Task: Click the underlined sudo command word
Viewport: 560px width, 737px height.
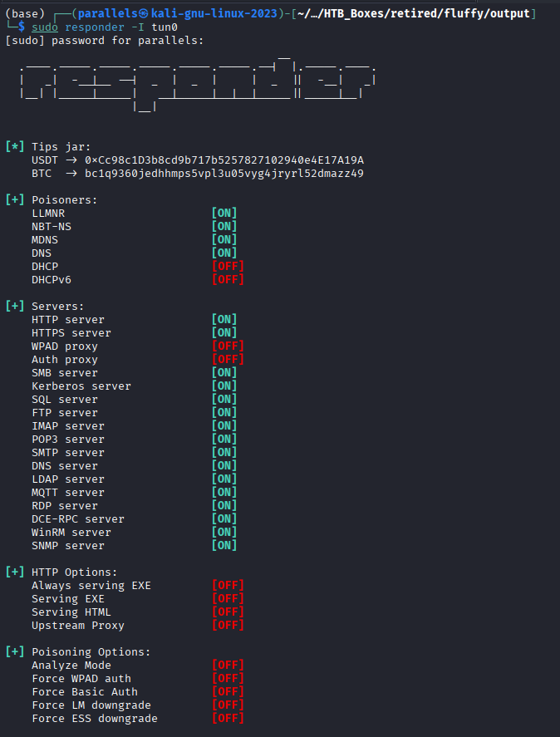Action: point(45,27)
